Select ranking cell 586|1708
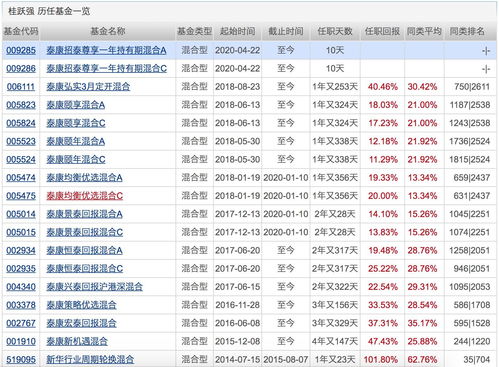The height and width of the screenshot is (367, 499). click(472, 305)
